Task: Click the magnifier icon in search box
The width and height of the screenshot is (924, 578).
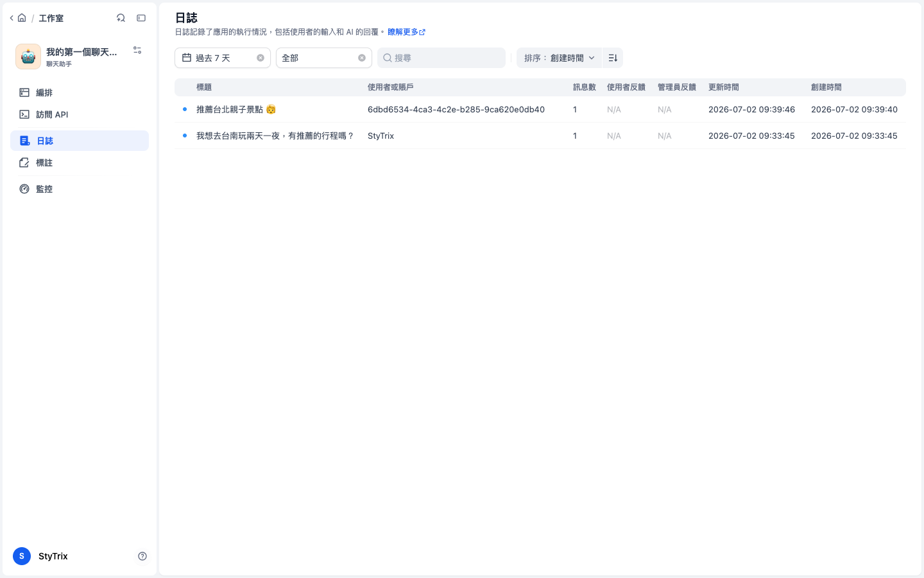Action: [388, 58]
